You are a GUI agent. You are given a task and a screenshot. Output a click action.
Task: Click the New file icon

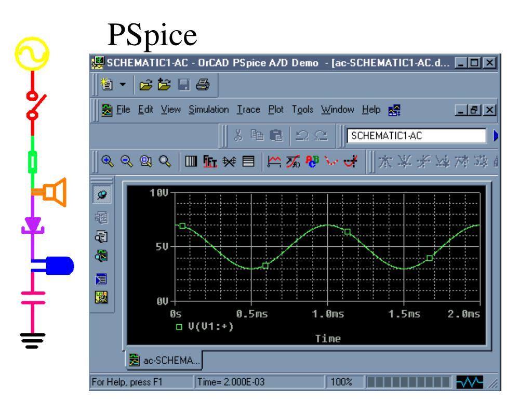[x=107, y=84]
